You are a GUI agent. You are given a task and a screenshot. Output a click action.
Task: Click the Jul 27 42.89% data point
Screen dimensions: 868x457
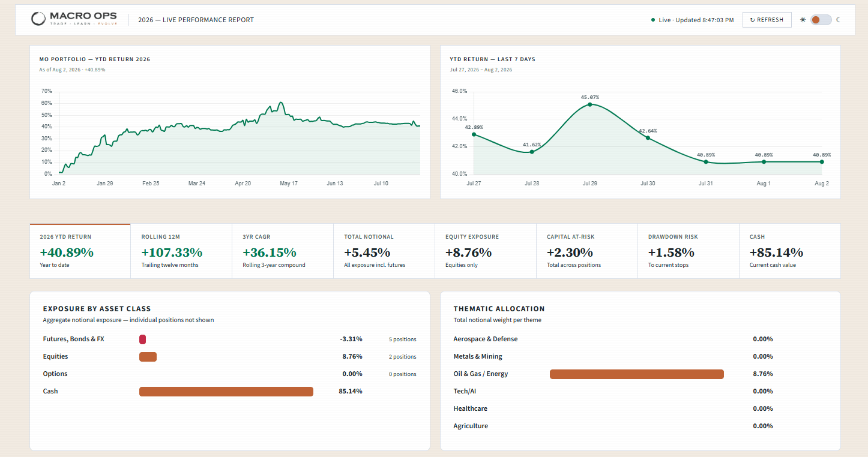[x=474, y=134]
